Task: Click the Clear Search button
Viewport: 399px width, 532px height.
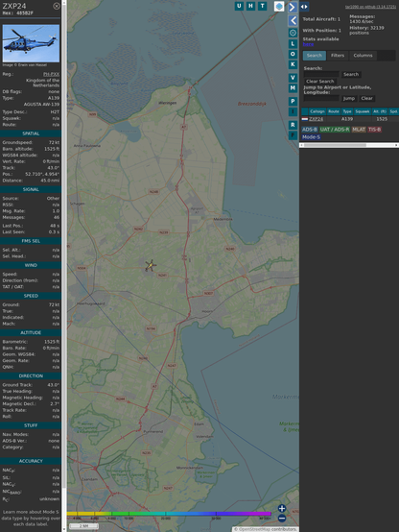Action: (320, 81)
